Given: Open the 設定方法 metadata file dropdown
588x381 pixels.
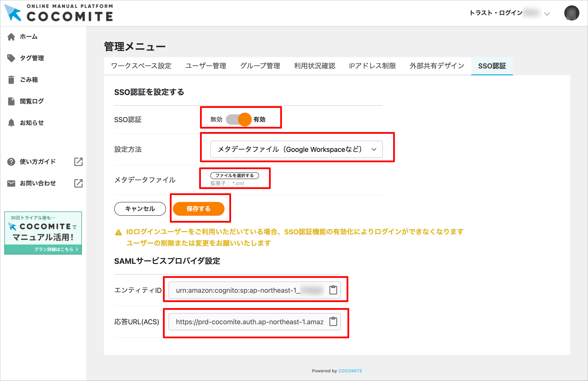Looking at the screenshot, I should (x=296, y=149).
